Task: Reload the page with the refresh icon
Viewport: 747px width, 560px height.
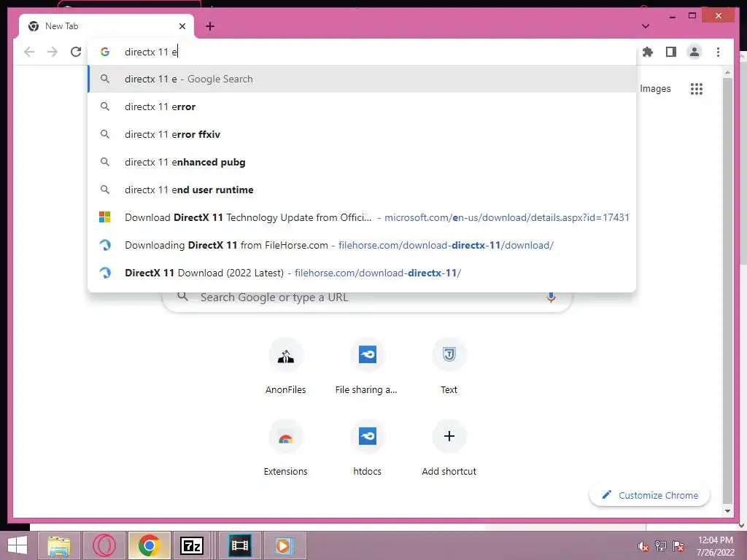Action: [76, 52]
